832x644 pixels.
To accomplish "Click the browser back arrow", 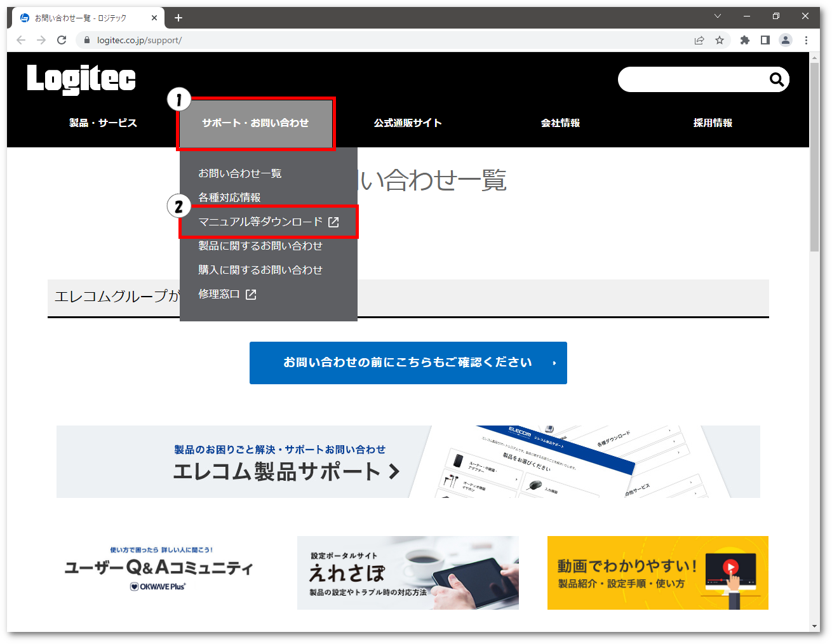I will [x=21, y=40].
